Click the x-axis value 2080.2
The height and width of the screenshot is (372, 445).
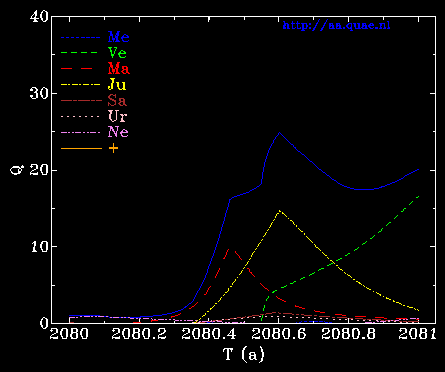(x=139, y=334)
